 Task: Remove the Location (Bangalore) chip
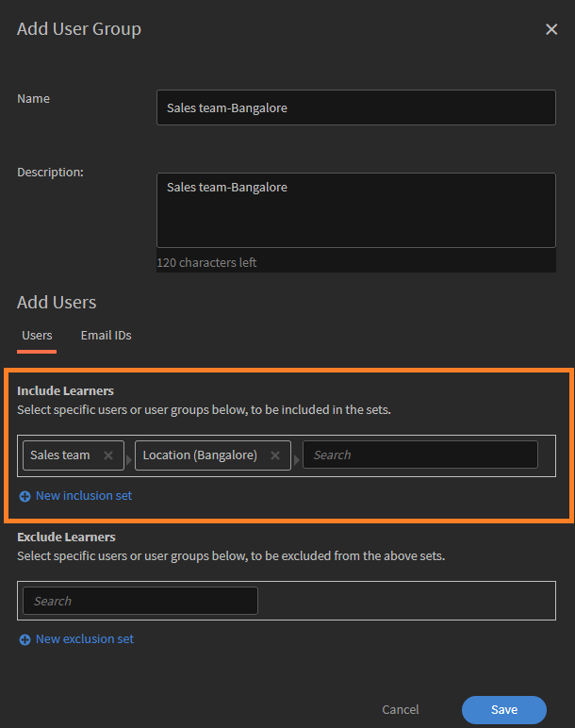click(x=275, y=455)
